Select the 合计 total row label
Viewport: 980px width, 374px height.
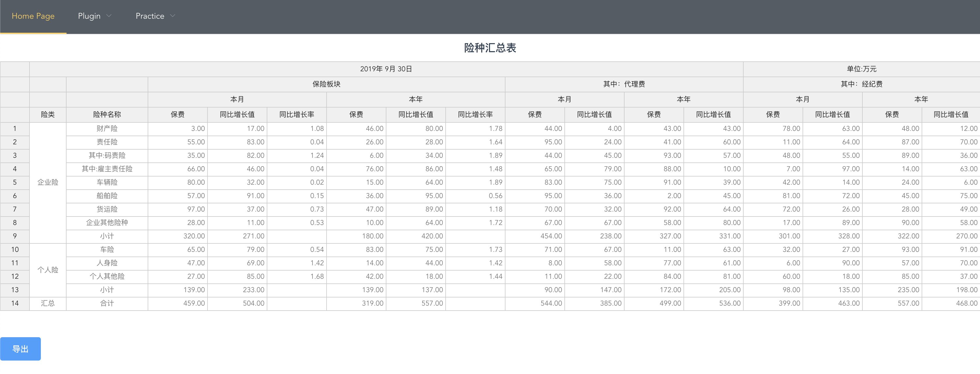coord(107,304)
